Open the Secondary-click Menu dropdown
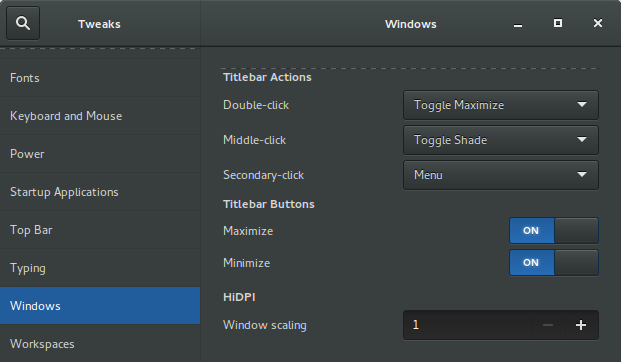Image resolution: width=621 pixels, height=362 pixels. point(501,175)
